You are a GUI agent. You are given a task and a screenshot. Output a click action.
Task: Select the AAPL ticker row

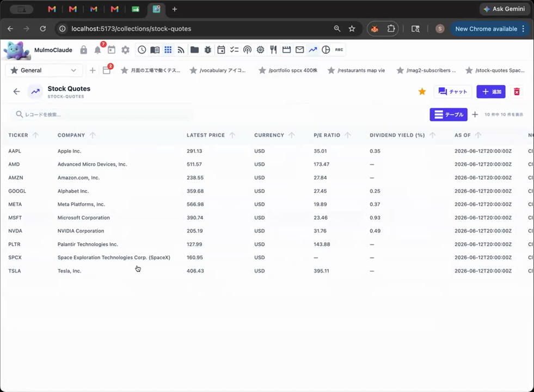[x=267, y=151]
